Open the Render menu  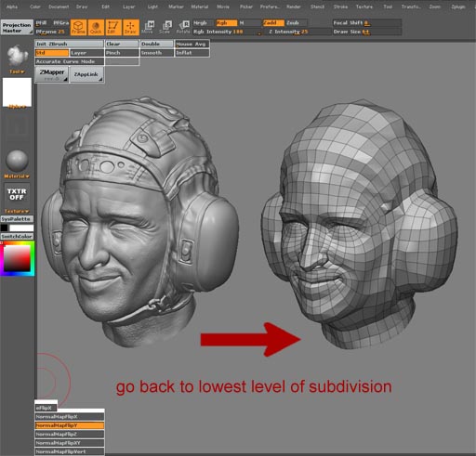point(294,7)
